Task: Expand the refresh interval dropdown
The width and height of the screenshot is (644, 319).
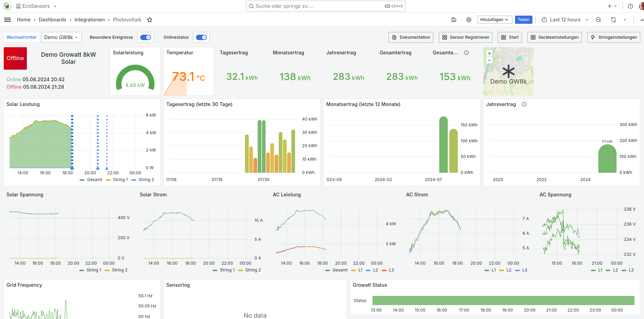Action: point(625,20)
